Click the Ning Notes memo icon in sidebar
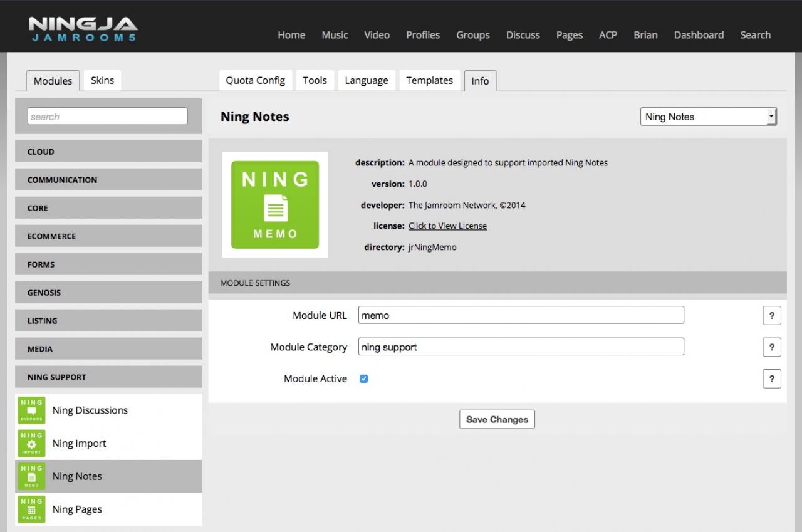This screenshot has width=802, height=532. pyautogui.click(x=31, y=476)
